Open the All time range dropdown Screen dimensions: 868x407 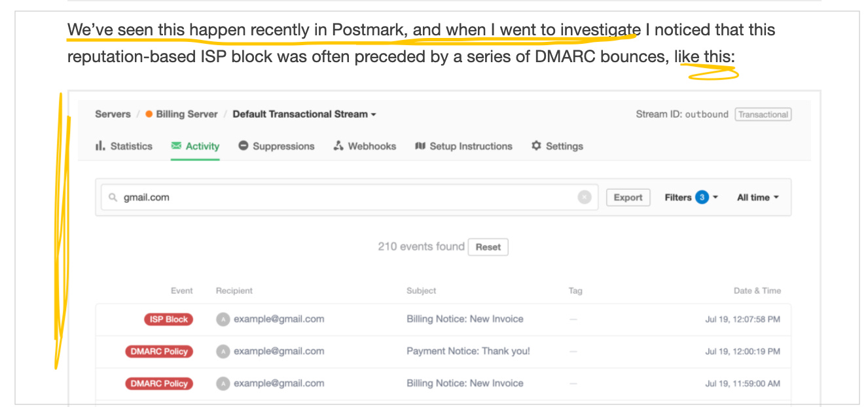pyautogui.click(x=758, y=197)
